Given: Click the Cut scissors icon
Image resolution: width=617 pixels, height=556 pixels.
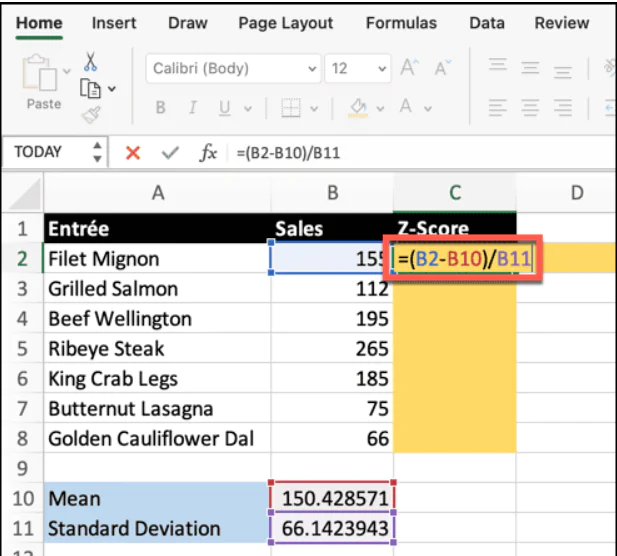Looking at the screenshot, I should [x=91, y=62].
